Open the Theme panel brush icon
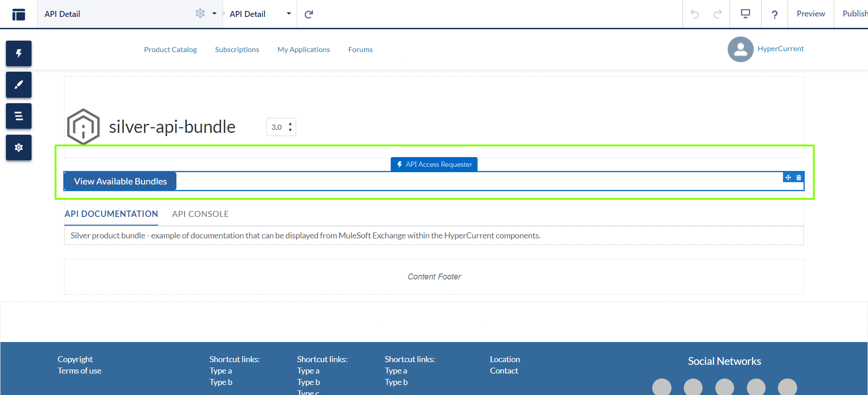868x395 pixels. pos(19,85)
